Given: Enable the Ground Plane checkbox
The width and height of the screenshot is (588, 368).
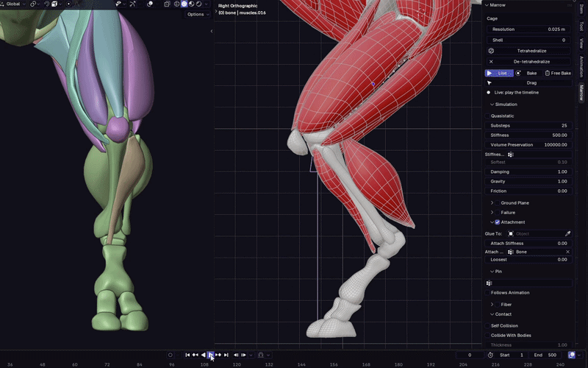Looking at the screenshot, I should (498, 203).
